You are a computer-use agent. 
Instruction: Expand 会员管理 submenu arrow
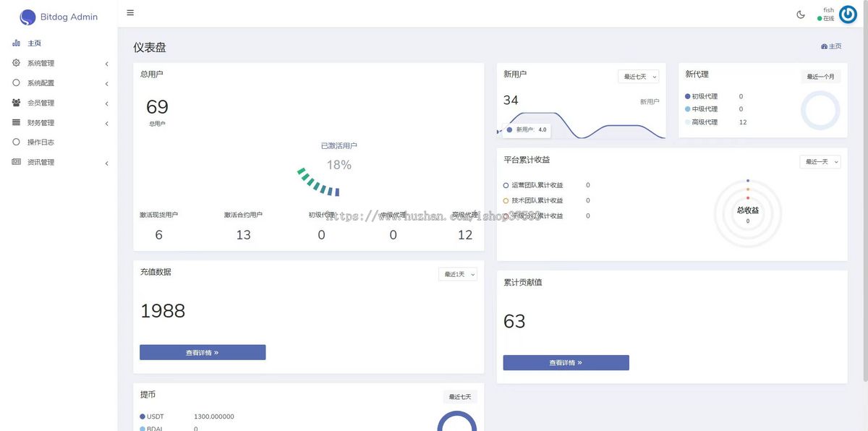point(106,103)
